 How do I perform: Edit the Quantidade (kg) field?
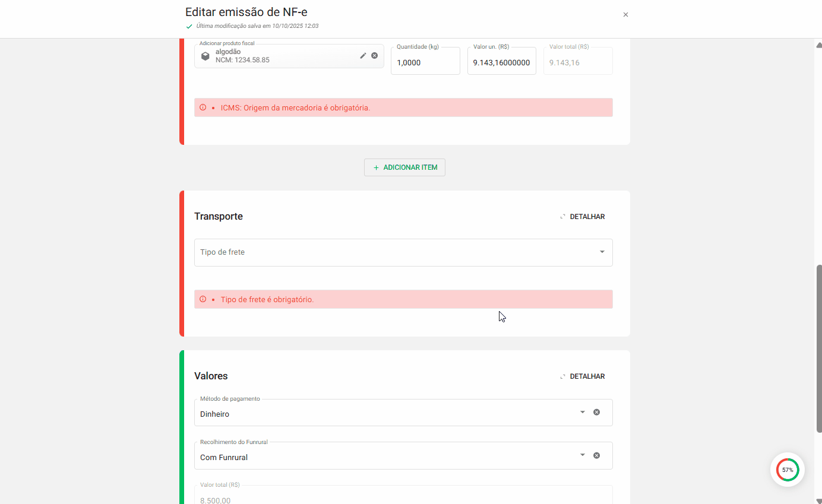pos(425,62)
